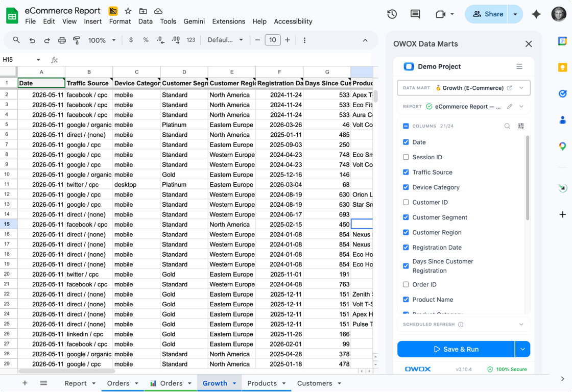Uncheck the Date column checkbox

(x=406, y=142)
